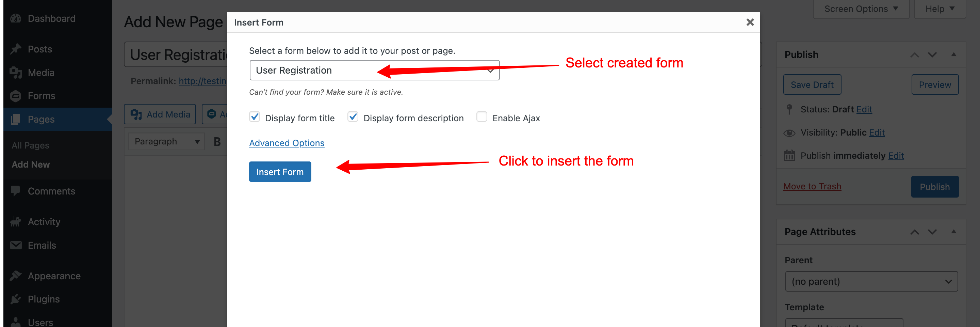980x327 pixels.
Task: Open the Comments menu
Action: point(51,191)
